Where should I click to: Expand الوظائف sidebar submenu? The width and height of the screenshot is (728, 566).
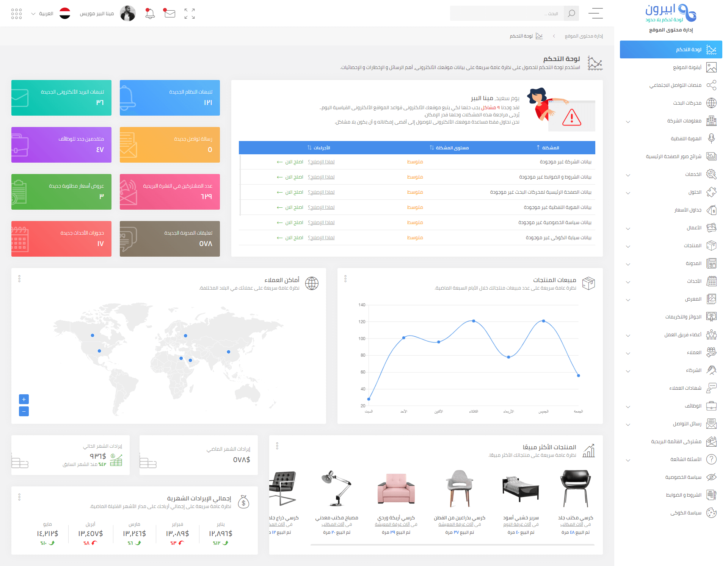(628, 407)
